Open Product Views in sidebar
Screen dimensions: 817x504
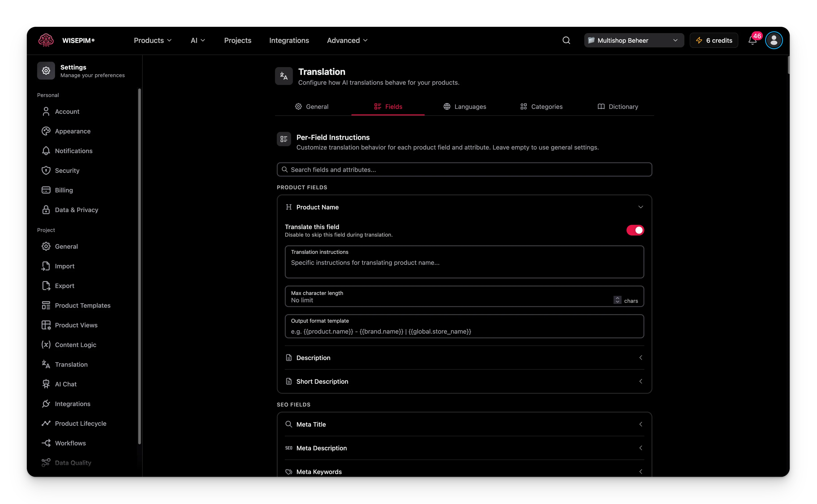coord(76,325)
